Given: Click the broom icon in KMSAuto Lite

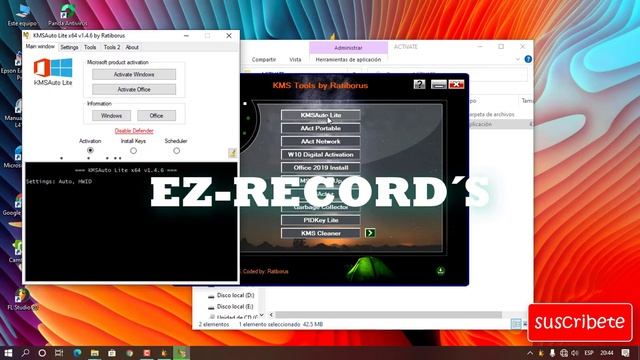Looking at the screenshot, I should pos(232,153).
